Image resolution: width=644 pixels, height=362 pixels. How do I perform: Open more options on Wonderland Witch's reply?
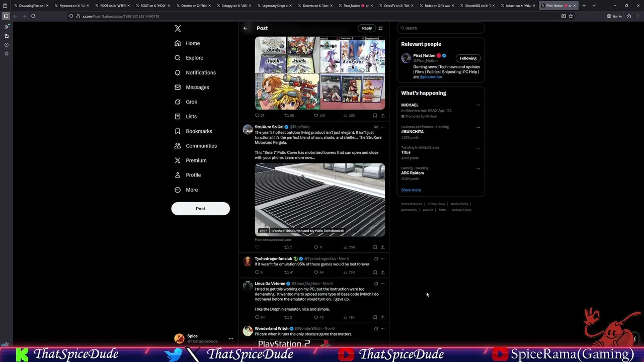coord(382,329)
